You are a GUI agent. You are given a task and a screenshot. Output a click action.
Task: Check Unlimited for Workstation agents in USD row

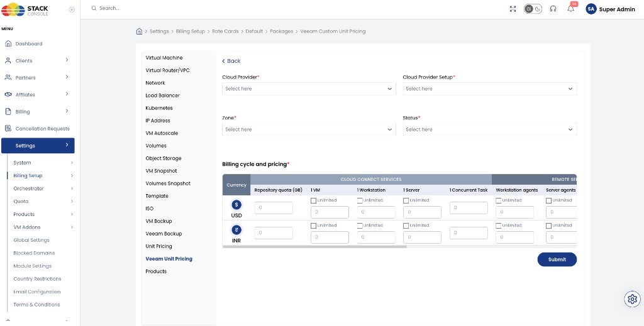pyautogui.click(x=498, y=200)
